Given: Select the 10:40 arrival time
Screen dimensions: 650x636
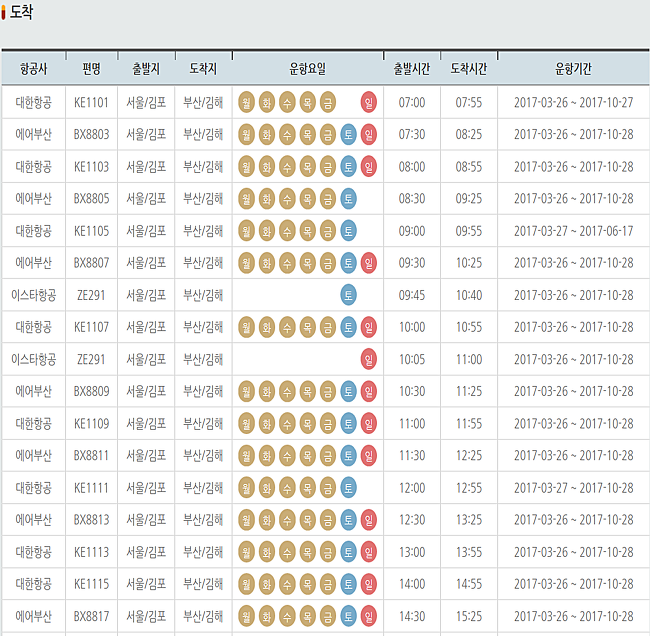Looking at the screenshot, I should tap(469, 295).
